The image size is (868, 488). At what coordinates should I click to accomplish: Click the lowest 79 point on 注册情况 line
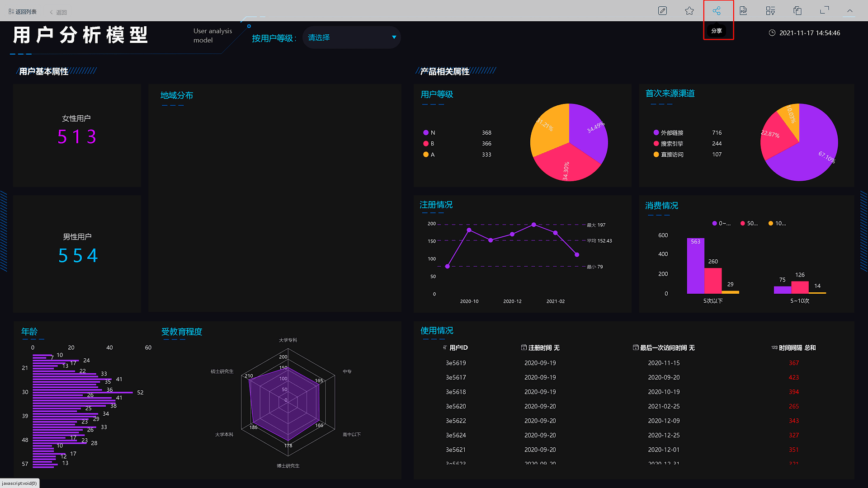click(448, 267)
